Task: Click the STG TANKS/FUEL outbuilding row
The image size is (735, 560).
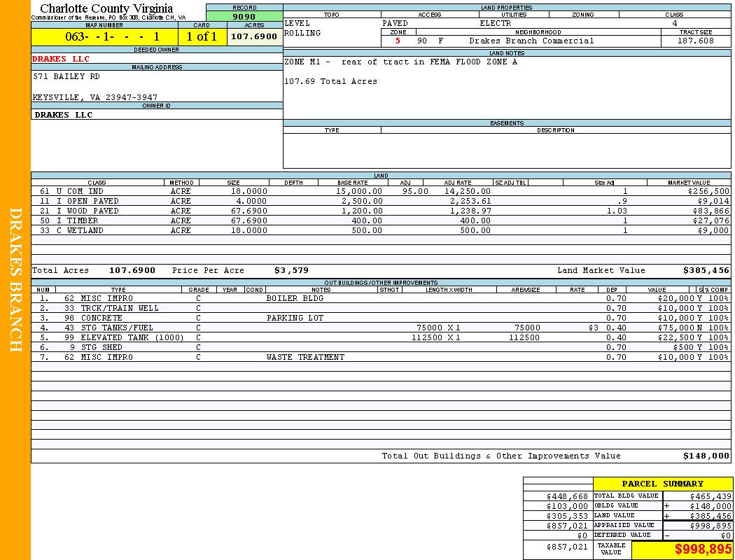Action: 112,328
